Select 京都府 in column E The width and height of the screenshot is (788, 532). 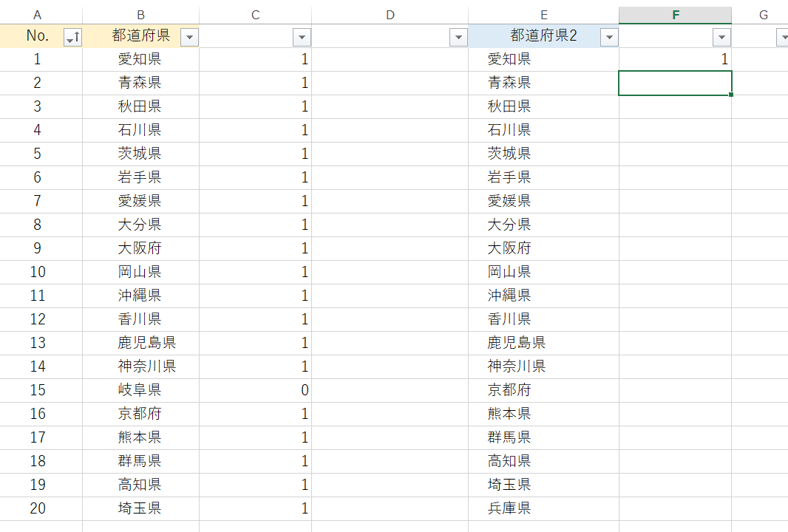pos(544,390)
